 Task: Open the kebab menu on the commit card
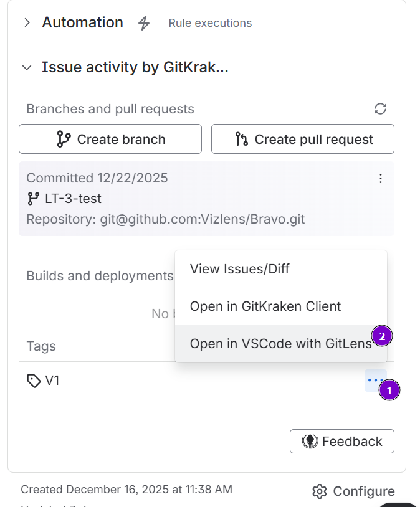coord(380,178)
